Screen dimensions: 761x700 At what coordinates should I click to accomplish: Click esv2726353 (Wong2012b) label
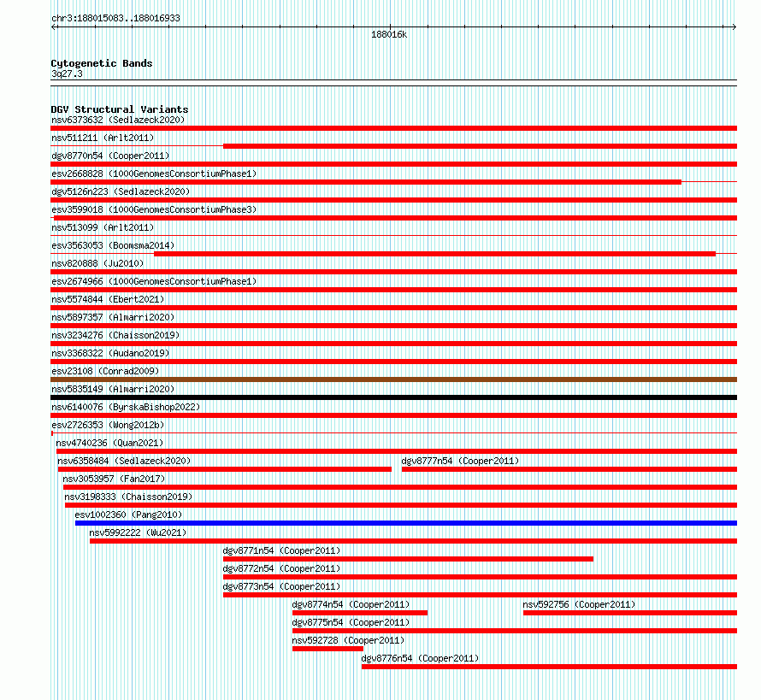pyautogui.click(x=108, y=425)
